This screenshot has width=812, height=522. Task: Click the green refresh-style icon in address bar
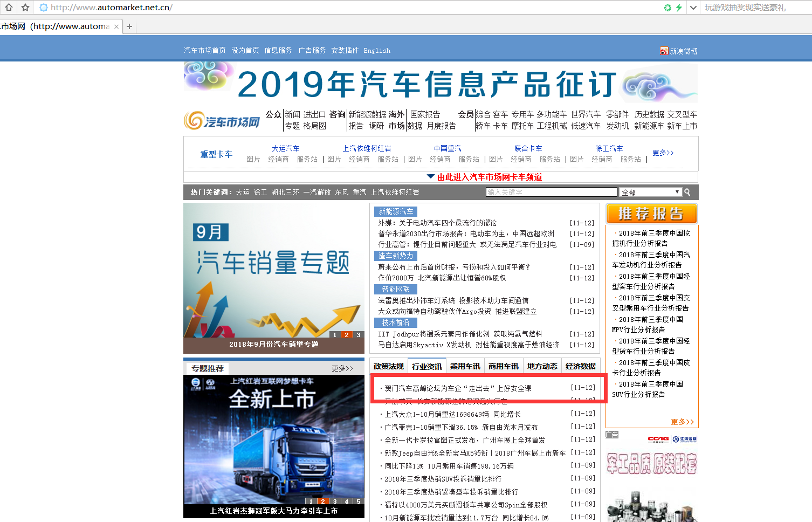pyautogui.click(x=668, y=8)
